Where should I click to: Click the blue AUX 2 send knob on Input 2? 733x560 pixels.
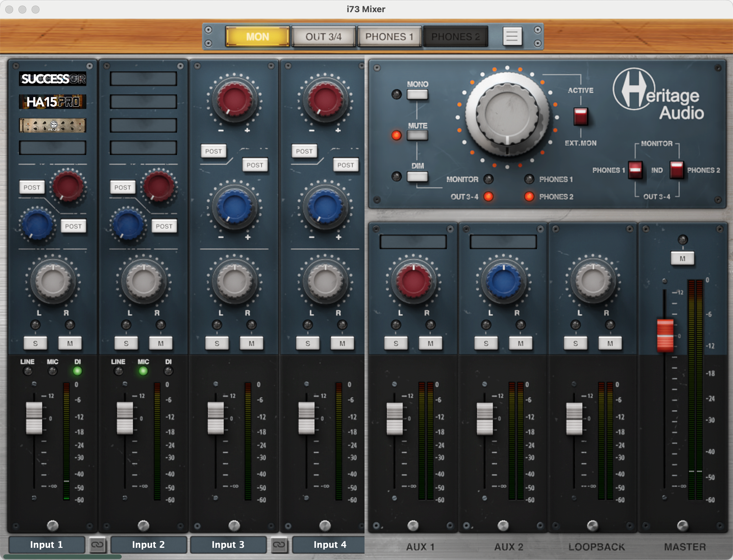click(x=128, y=224)
